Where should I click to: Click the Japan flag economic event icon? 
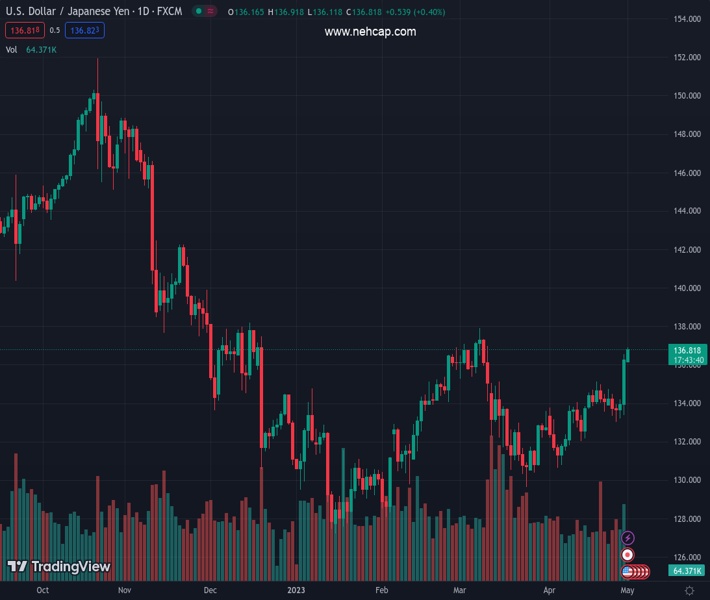pyautogui.click(x=628, y=554)
